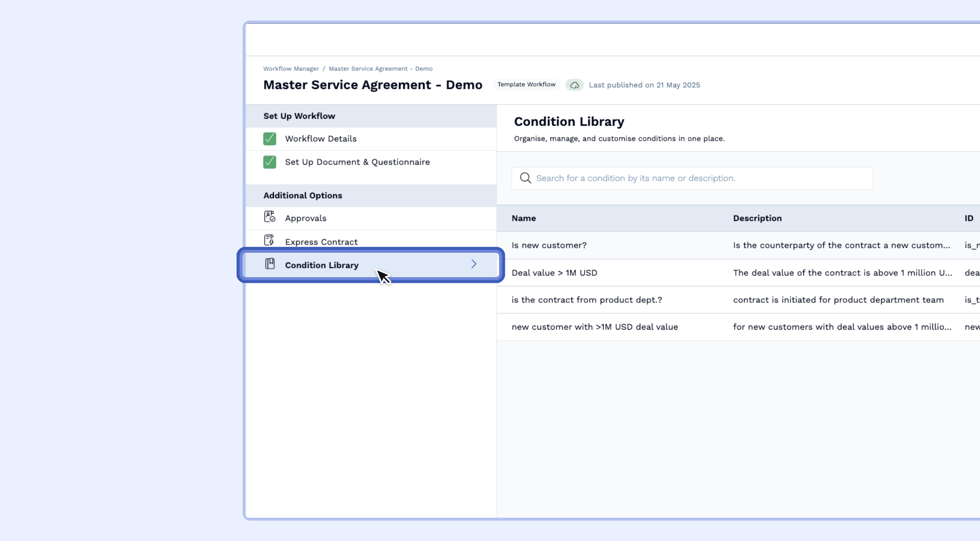Select the 'Deal value > 1M USD' row
The height and width of the screenshot is (541, 980).
coord(554,273)
